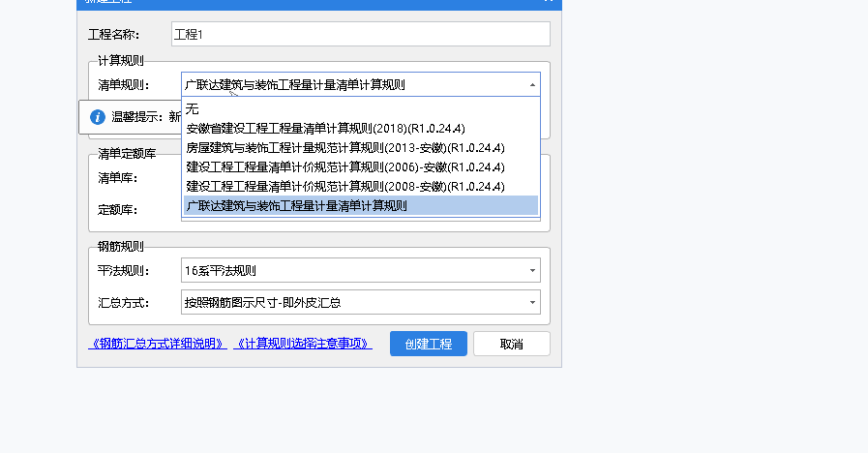Screen dimensions: 868x453
Task: Open 《计算规则选择注意事项》 link
Action: [303, 344]
